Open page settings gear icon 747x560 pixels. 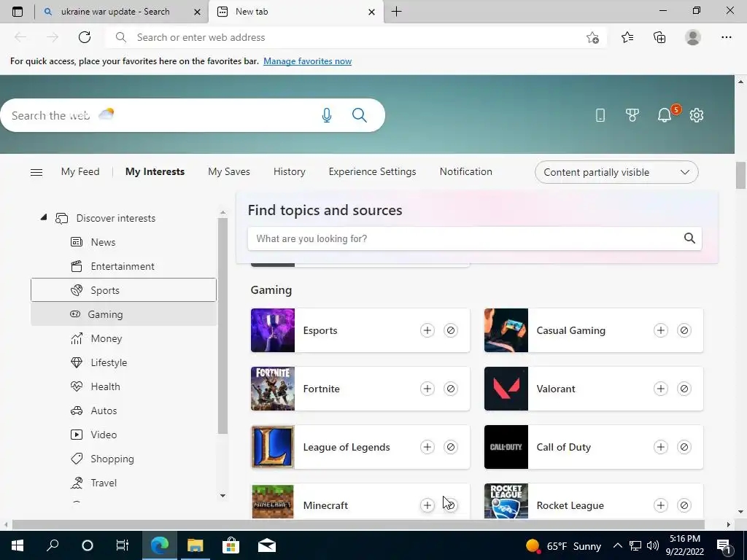pyautogui.click(x=697, y=115)
